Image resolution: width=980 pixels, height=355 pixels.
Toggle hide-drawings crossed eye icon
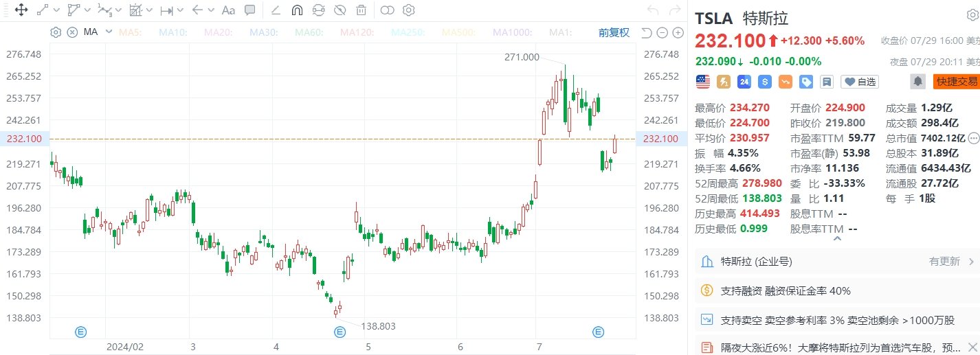(339, 10)
